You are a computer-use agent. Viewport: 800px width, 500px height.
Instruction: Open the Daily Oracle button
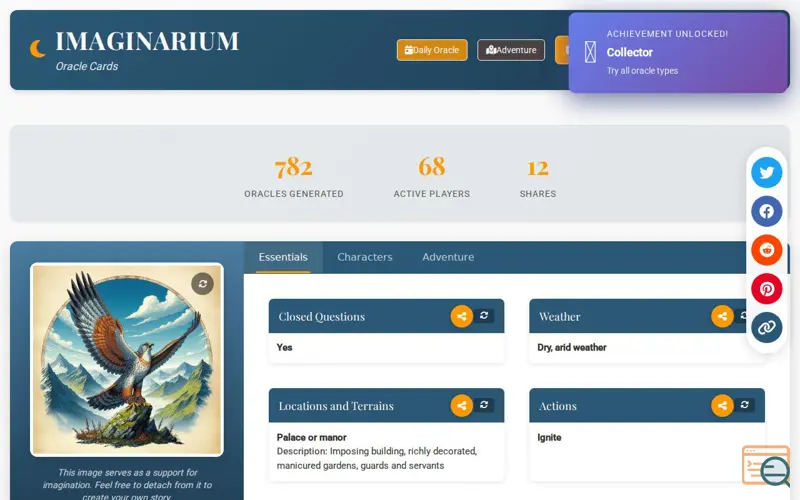pos(432,50)
